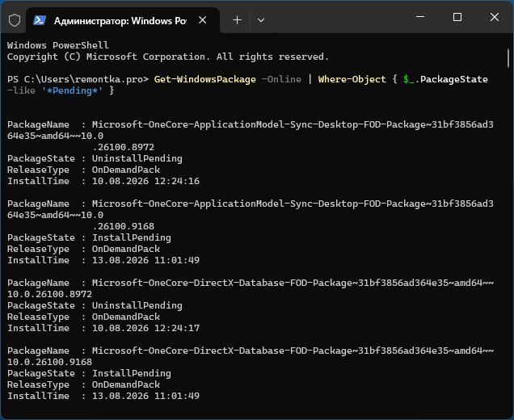514x420 pixels.
Task: Click the version text .26100.9168
Action: [x=124, y=226]
